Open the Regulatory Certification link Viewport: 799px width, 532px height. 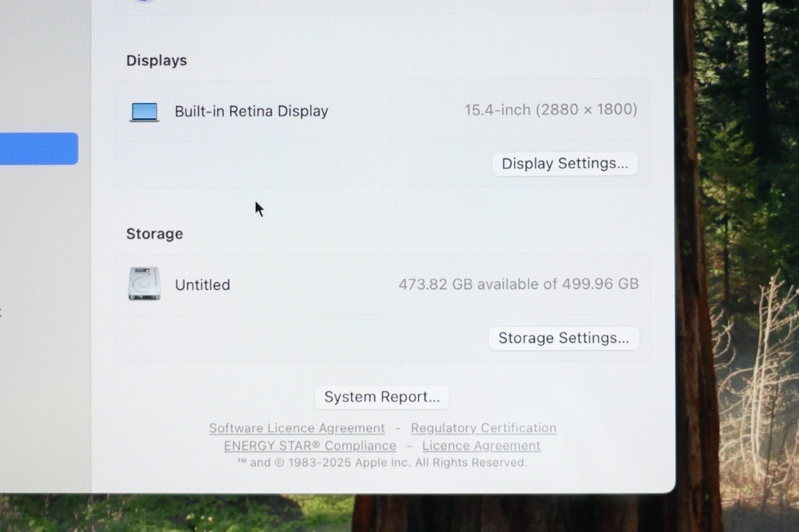483,428
